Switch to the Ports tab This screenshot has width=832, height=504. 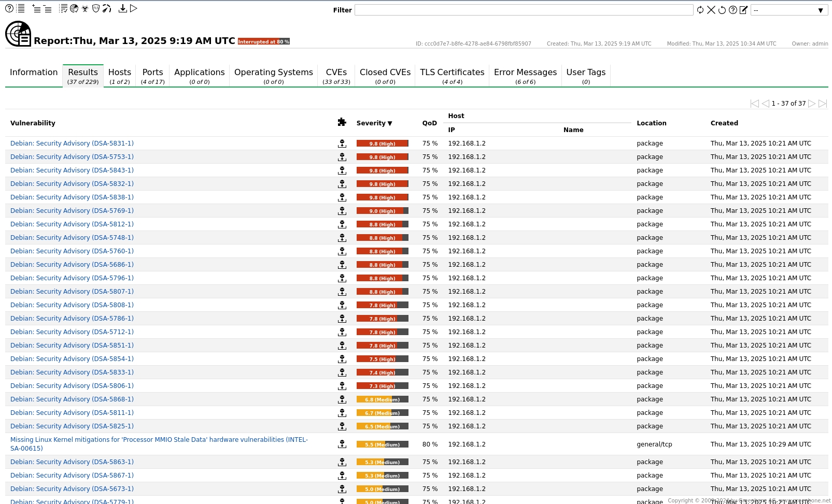[x=152, y=76]
